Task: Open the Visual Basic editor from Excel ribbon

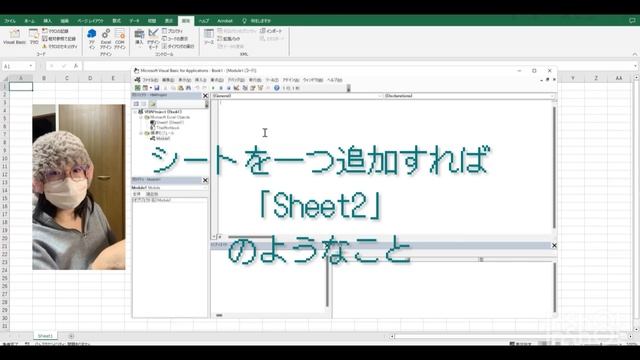Action: [14, 37]
